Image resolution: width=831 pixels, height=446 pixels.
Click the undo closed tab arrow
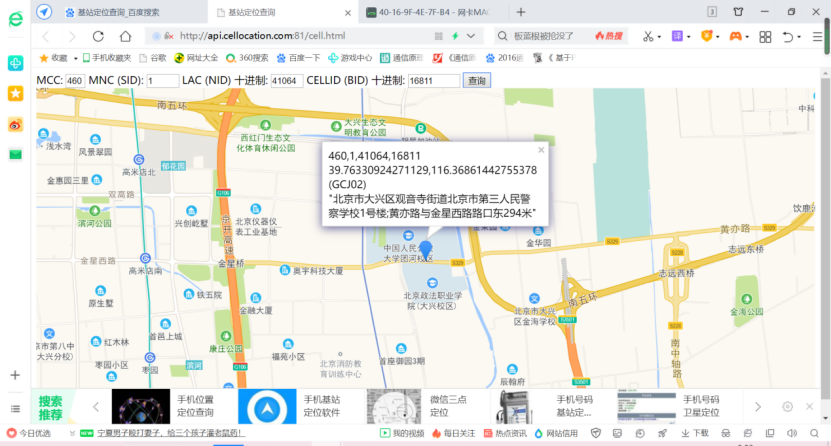pos(788,37)
